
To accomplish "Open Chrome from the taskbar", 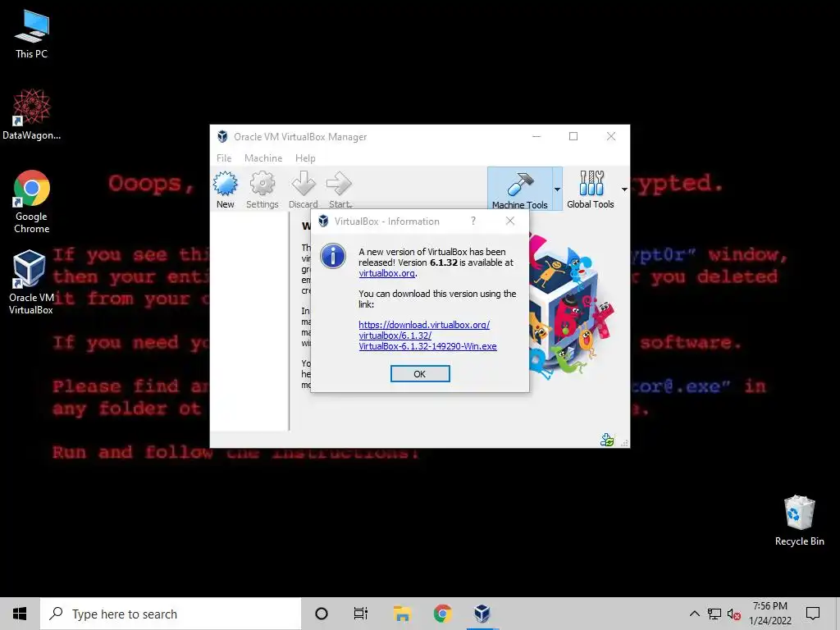I will [442, 614].
